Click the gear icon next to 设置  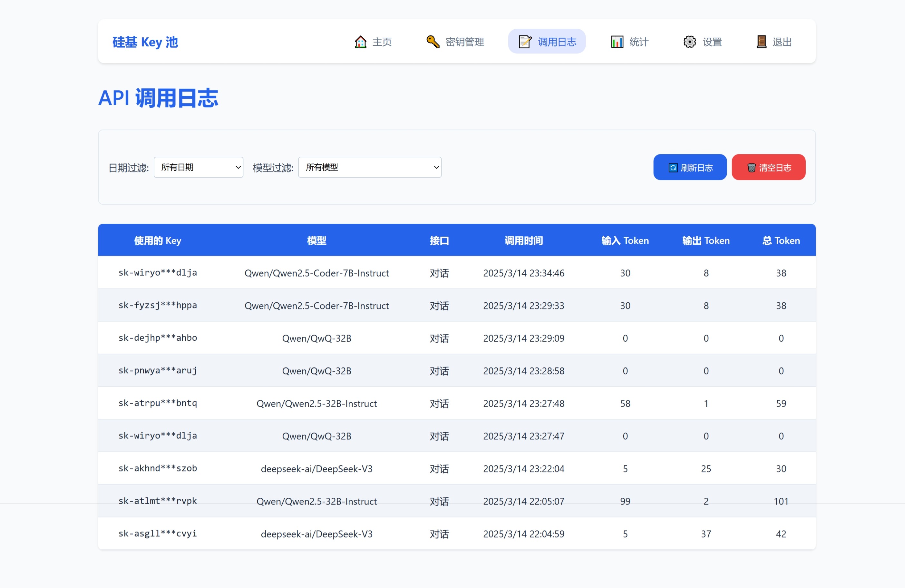click(689, 42)
